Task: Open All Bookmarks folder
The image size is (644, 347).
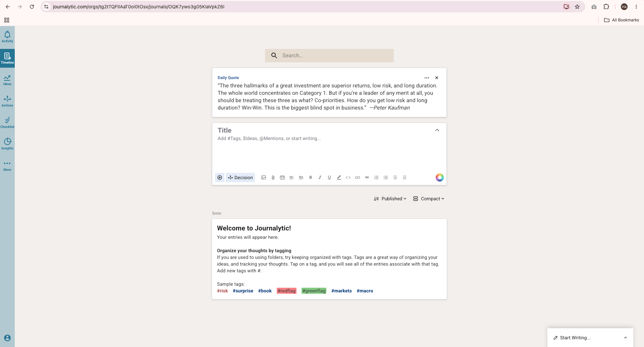Action: (x=622, y=20)
